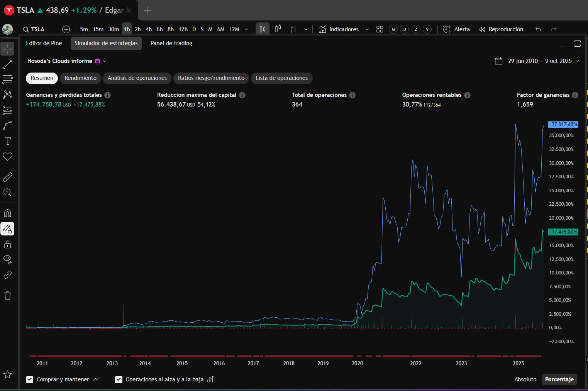Screen dimensions: 588x391
Task: Hide all drawings with eye icon
Action: coord(8,259)
